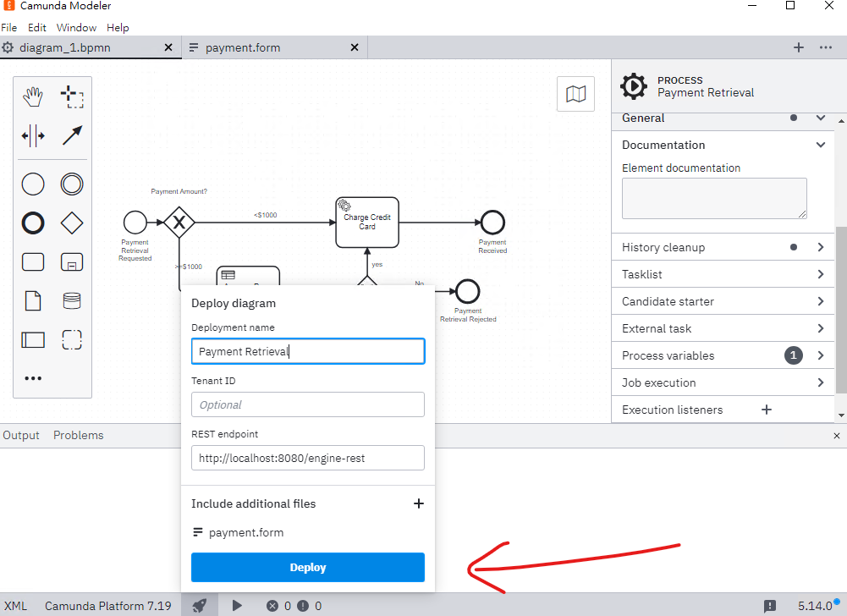Viewport: 847px width, 616px height.
Task: Activate the global connect arrow tool
Action: 72,135
